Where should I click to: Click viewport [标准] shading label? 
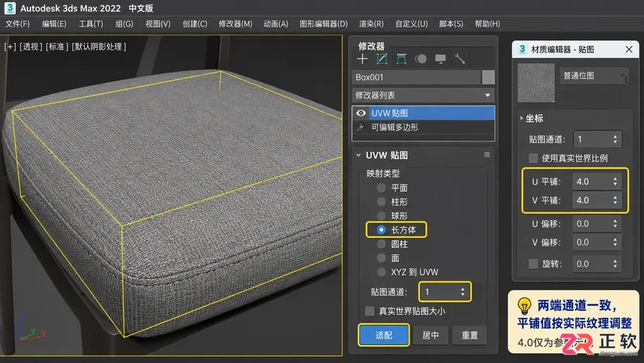(x=57, y=46)
